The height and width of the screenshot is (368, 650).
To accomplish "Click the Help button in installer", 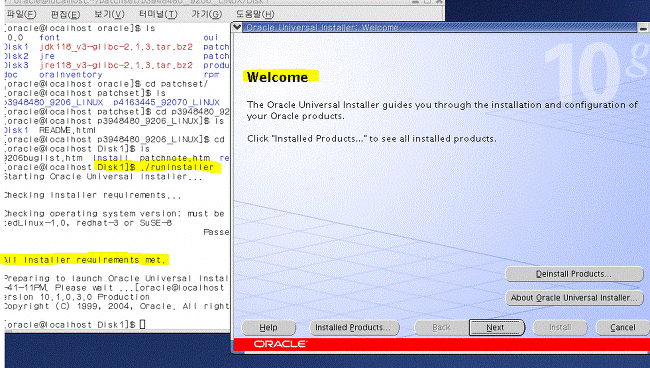I will [269, 327].
